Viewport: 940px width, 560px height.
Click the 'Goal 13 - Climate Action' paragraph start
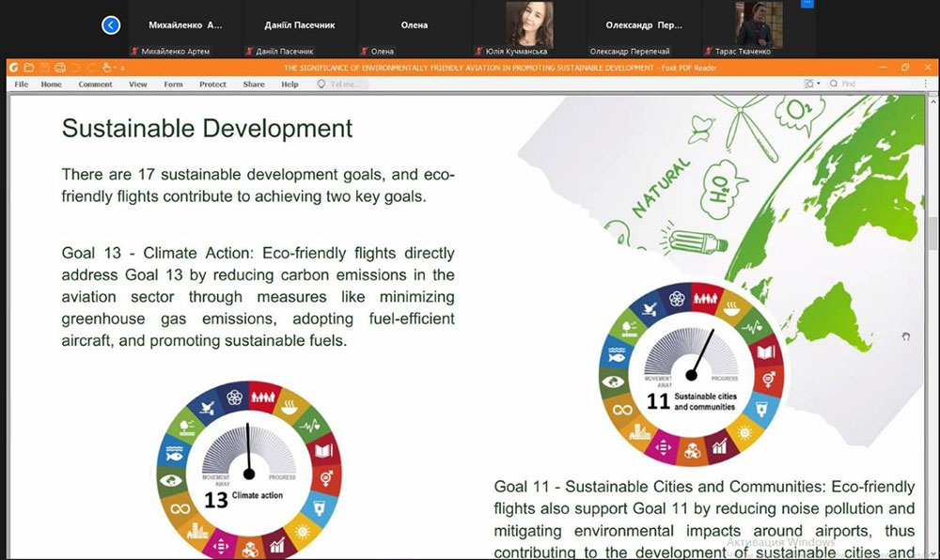[x=158, y=253]
